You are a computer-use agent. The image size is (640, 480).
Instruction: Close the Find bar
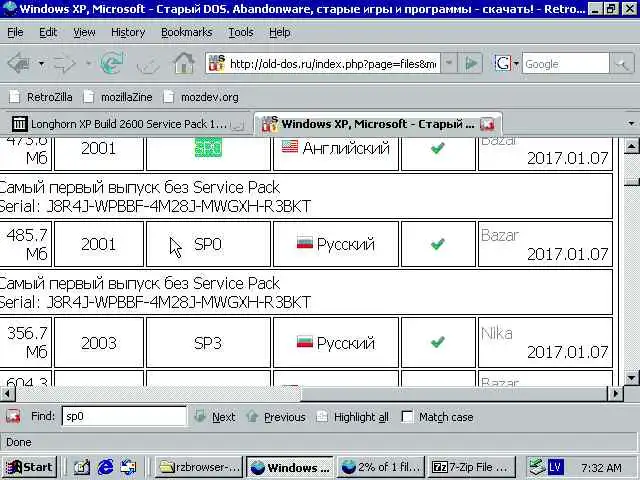pos(13,416)
